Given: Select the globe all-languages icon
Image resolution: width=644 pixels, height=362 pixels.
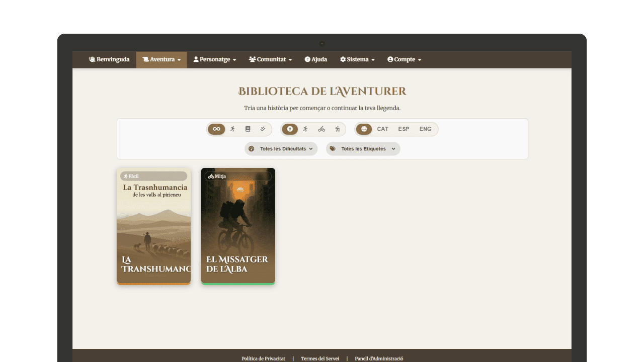Looking at the screenshot, I should (364, 129).
